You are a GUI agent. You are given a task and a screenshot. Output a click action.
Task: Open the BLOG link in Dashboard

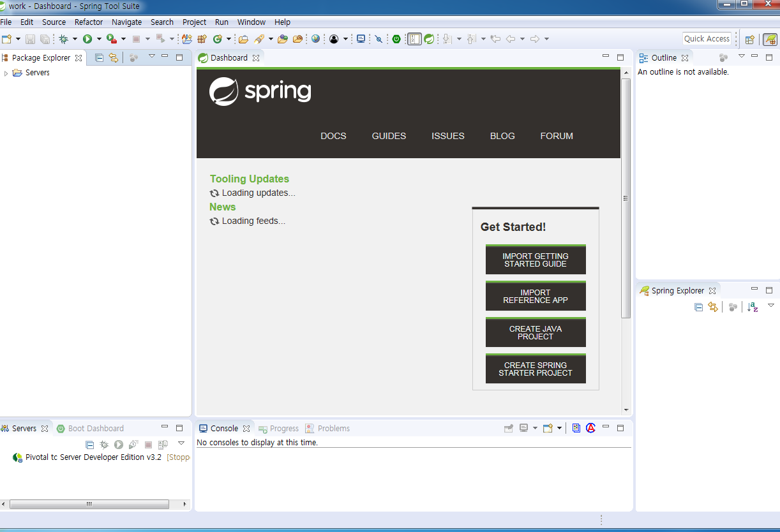coord(502,136)
